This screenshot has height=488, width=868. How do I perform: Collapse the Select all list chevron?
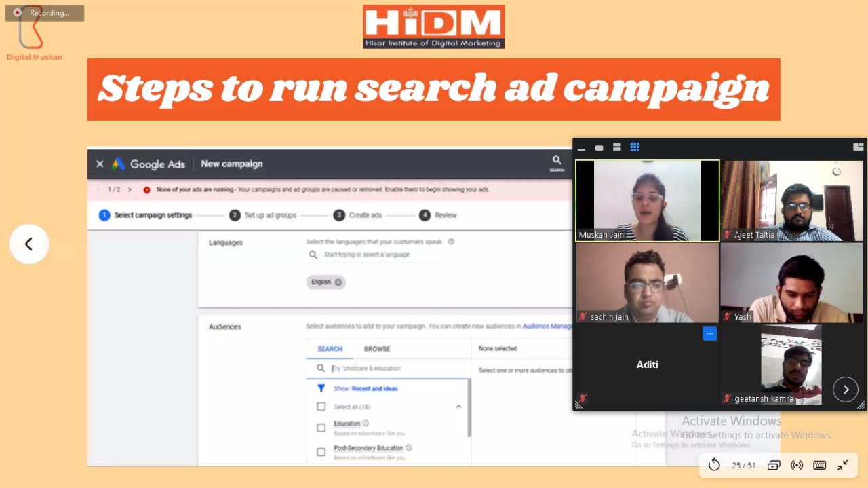pyautogui.click(x=458, y=407)
